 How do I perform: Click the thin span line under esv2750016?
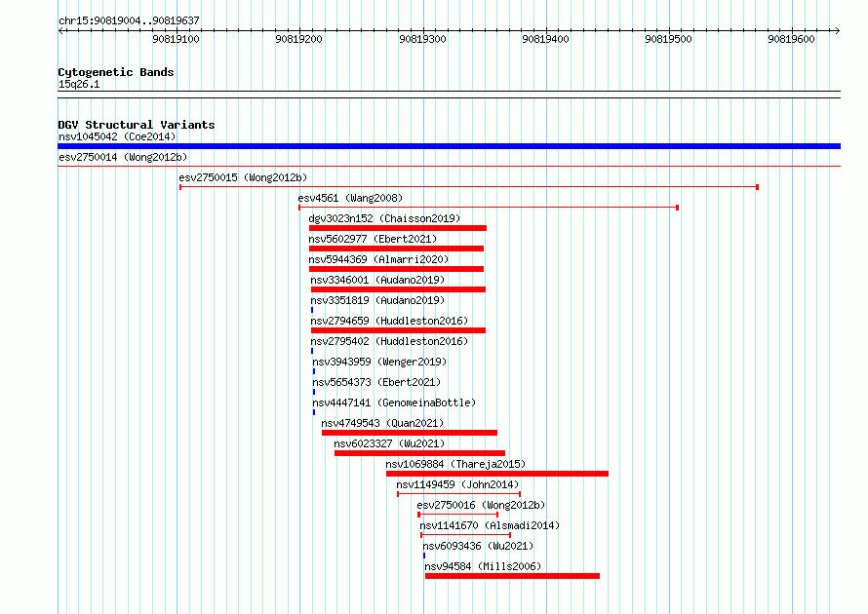tap(457, 515)
